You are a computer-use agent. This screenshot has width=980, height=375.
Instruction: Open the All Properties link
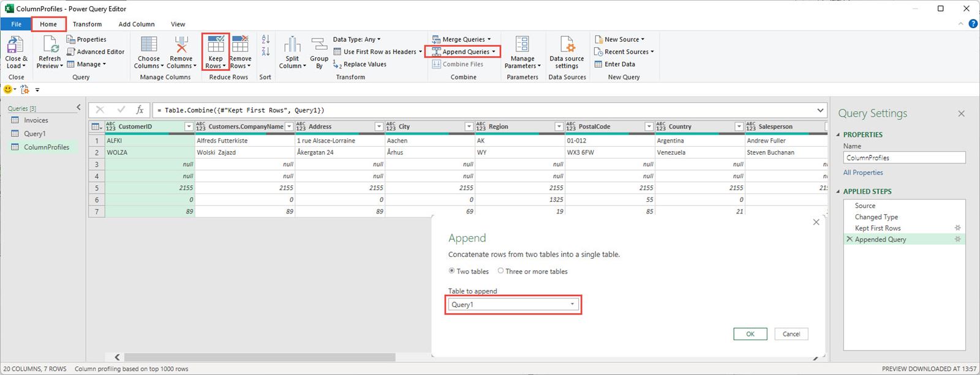pos(862,173)
